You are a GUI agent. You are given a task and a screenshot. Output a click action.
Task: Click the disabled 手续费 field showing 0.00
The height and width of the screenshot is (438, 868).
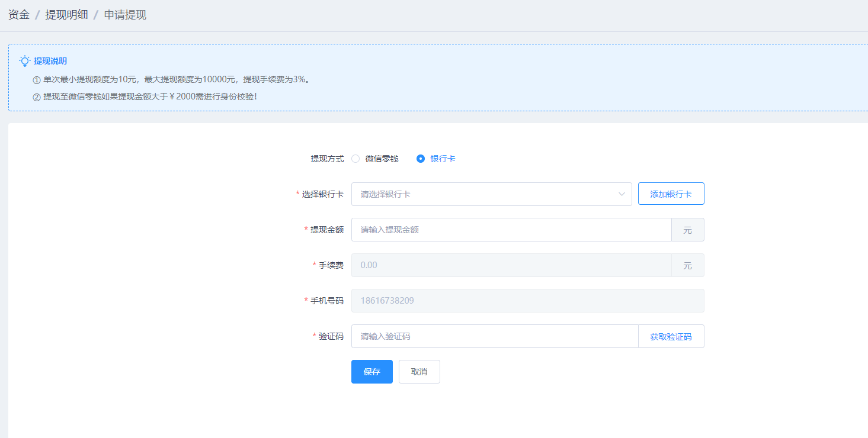(x=511, y=265)
